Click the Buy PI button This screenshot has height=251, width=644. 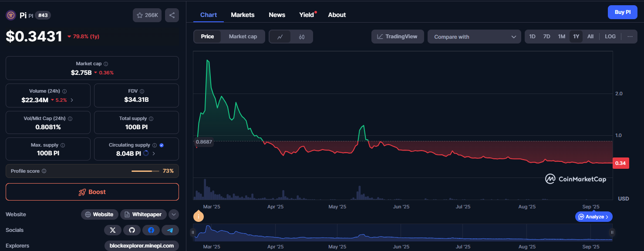(x=622, y=12)
